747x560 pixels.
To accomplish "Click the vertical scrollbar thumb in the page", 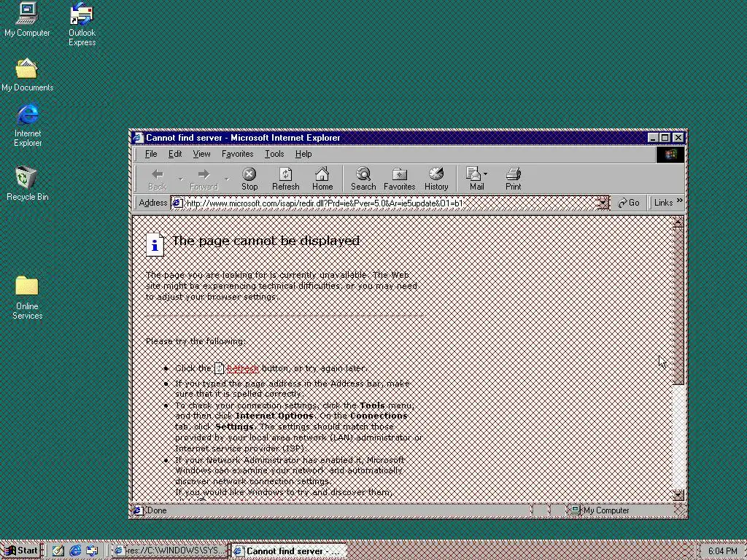I will (678, 306).
